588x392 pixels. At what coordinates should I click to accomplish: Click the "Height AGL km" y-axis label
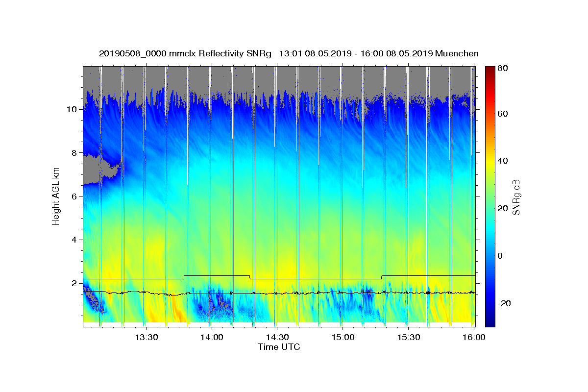56,196
